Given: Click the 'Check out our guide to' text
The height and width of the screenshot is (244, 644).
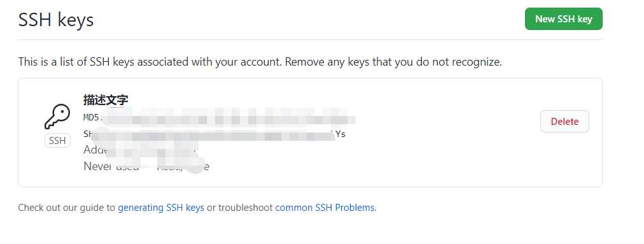Looking at the screenshot, I should [67, 208].
